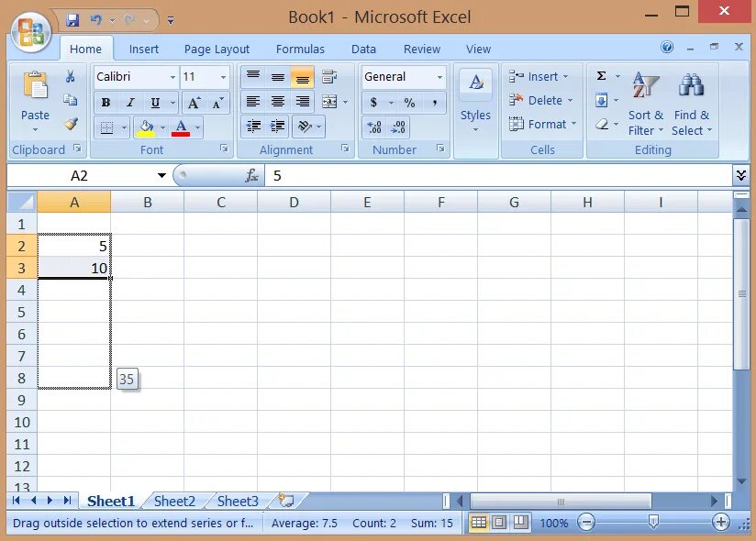Viewport: 756px width, 541px height.
Task: Expand the Name Box dropdown arrow
Action: click(161, 176)
